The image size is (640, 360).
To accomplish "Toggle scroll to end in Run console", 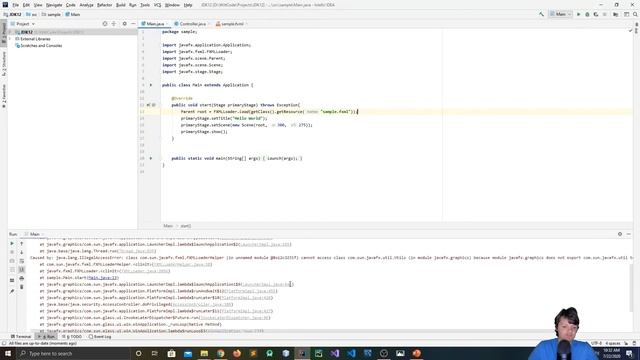I will click(22, 269).
